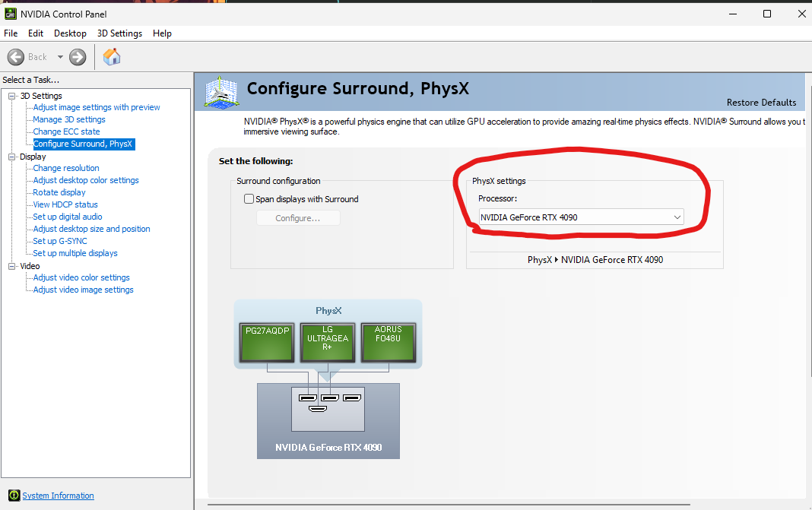Collapse the Video tree node

tap(11, 266)
